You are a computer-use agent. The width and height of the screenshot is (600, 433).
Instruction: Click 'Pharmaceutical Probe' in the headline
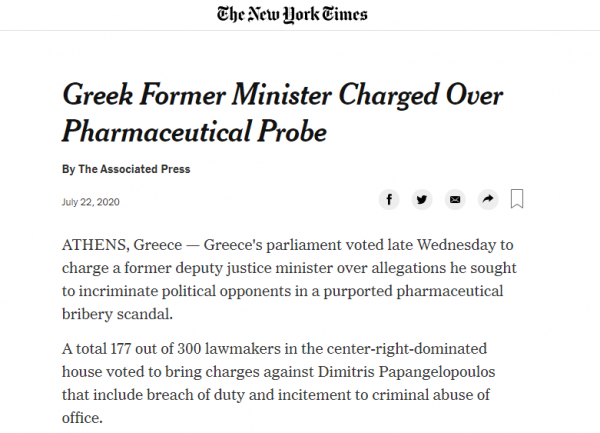tap(194, 132)
